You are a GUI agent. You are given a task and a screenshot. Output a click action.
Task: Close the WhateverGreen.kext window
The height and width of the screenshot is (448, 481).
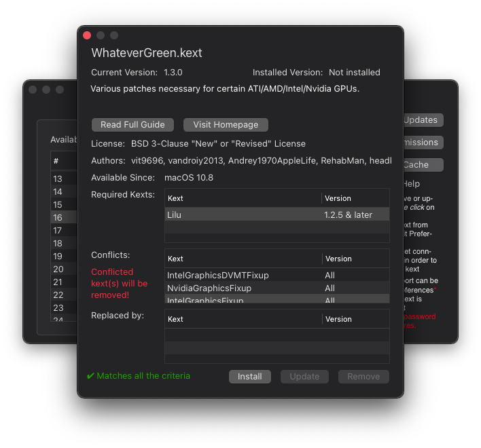click(x=87, y=35)
